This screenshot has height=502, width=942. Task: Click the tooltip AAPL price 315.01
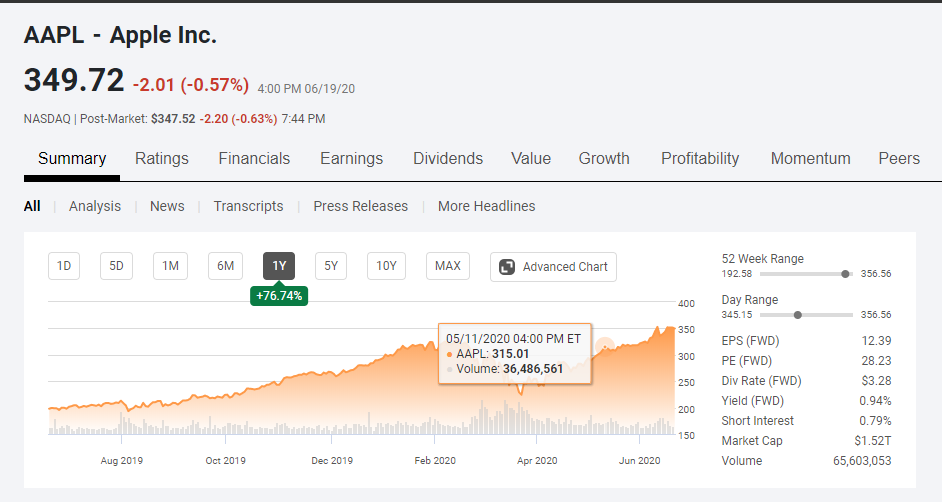tap(510, 354)
